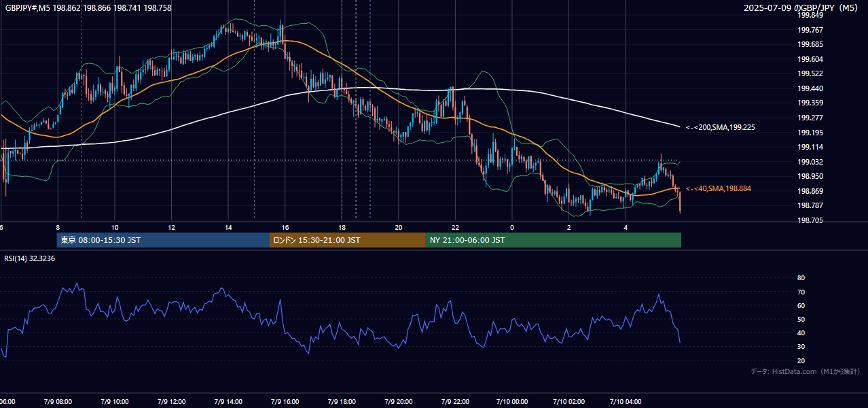Viewport: 868px width, 408px height.
Task: Click the chart title '2025-07-09 のGBP/JPY (M5)'
Action: coord(801,8)
